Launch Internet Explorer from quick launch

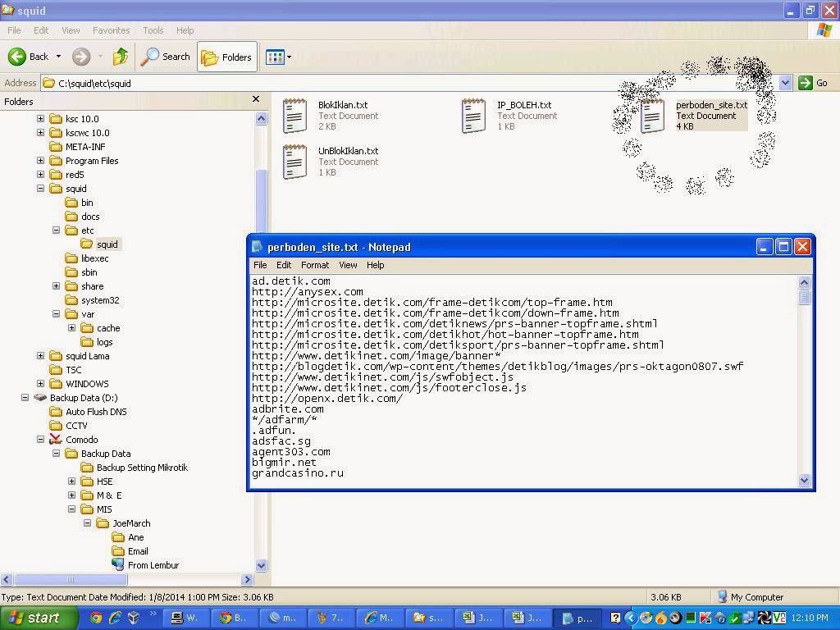(x=115, y=619)
